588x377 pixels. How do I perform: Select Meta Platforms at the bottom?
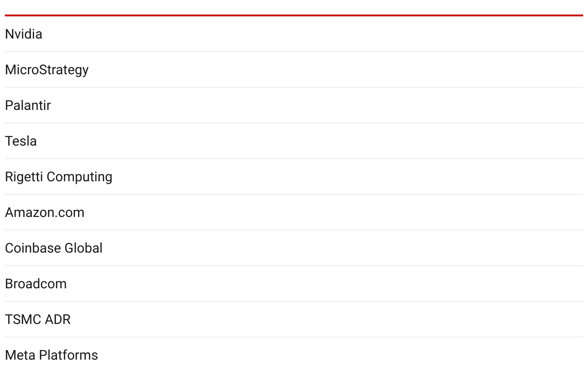tap(52, 355)
